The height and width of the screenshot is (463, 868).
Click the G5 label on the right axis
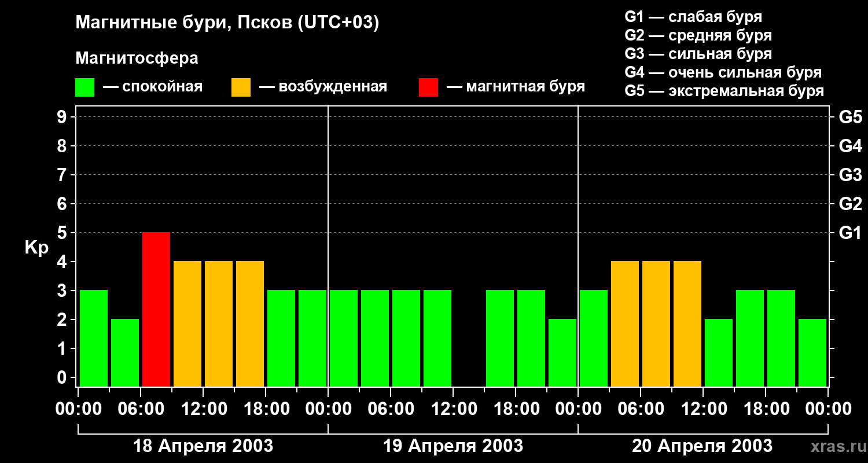(x=851, y=117)
